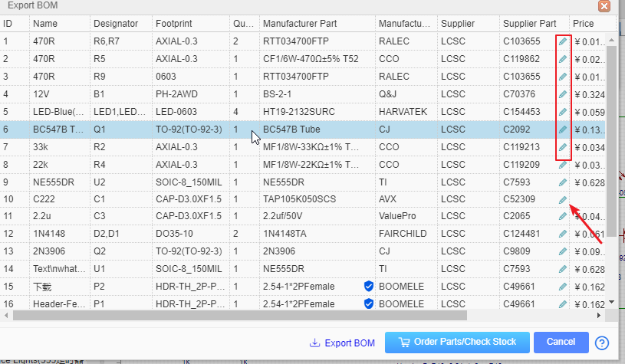The height and width of the screenshot is (364, 625).
Task: Click the vertical scrollbar down arrow
Action: click(x=611, y=303)
